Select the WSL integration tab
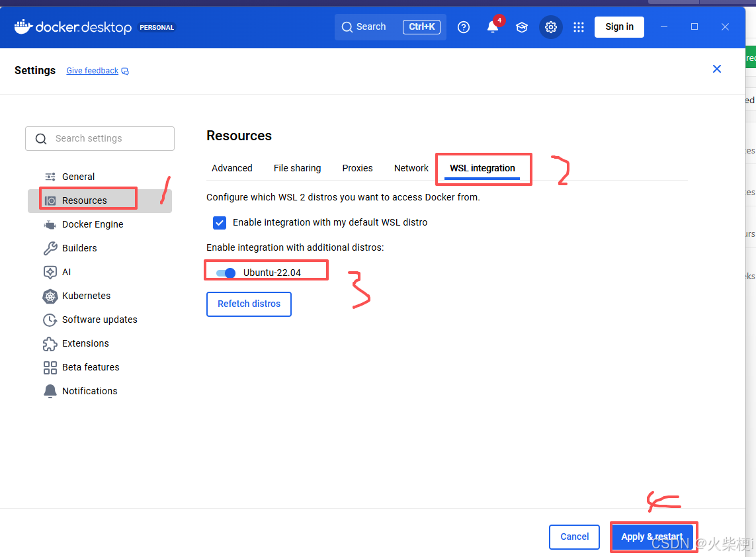This screenshot has height=557, width=756. coord(482,168)
